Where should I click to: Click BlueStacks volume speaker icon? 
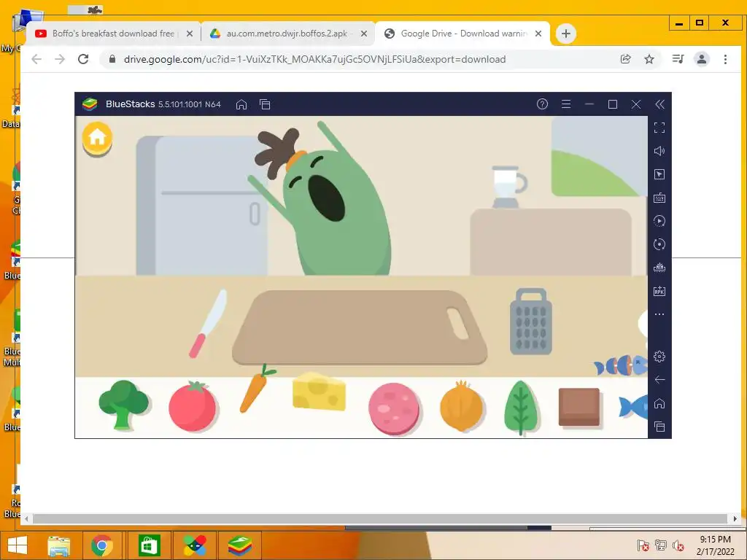click(659, 151)
